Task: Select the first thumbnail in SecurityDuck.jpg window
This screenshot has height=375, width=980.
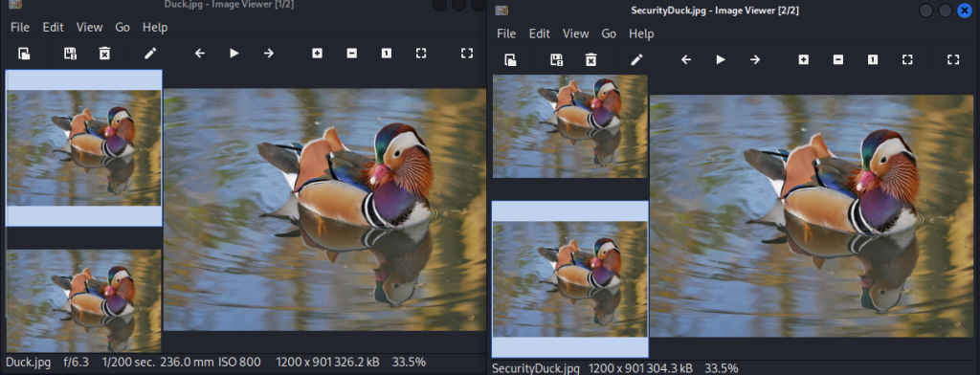Action: point(570,126)
